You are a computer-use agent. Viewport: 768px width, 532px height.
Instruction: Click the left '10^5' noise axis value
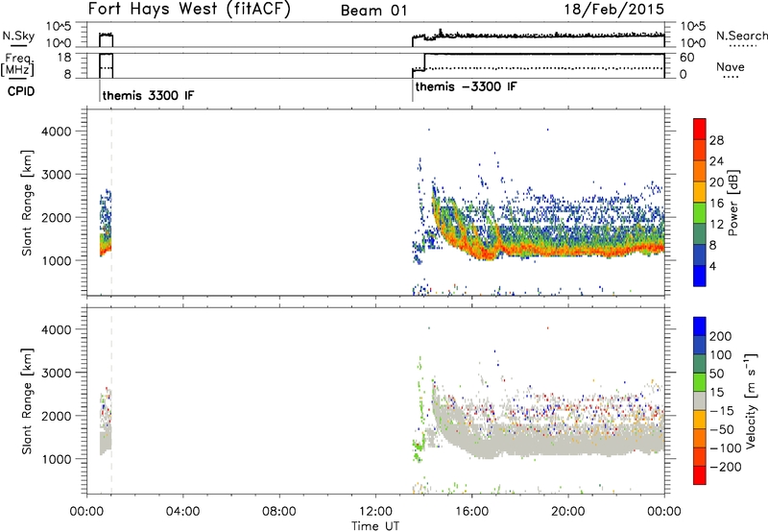(59, 27)
